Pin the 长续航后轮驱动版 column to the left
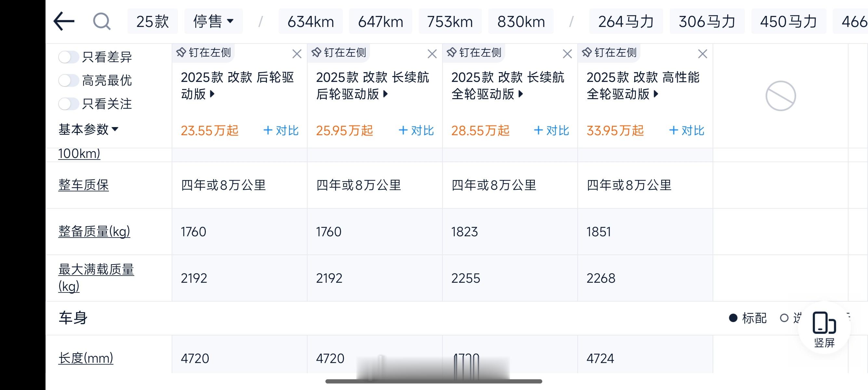This screenshot has width=868, height=390. point(339,53)
